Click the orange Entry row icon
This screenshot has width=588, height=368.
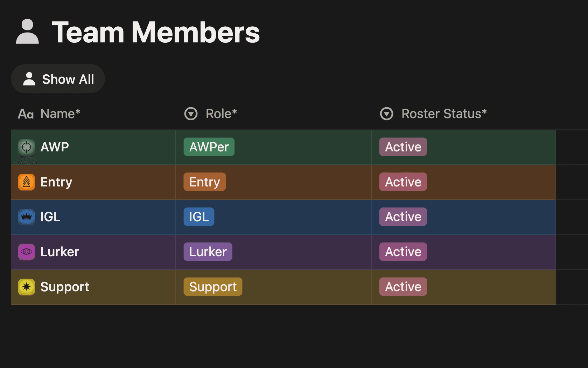26,182
